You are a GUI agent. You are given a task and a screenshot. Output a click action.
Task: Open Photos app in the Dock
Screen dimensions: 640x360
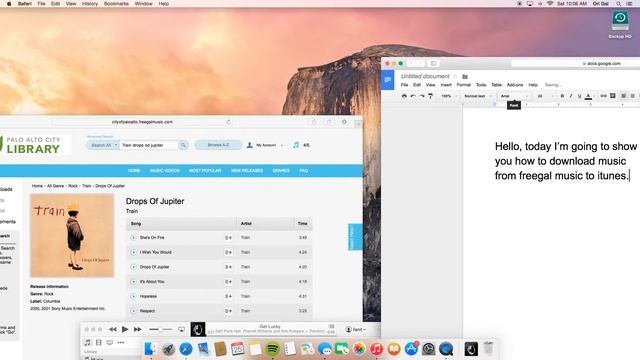359,349
